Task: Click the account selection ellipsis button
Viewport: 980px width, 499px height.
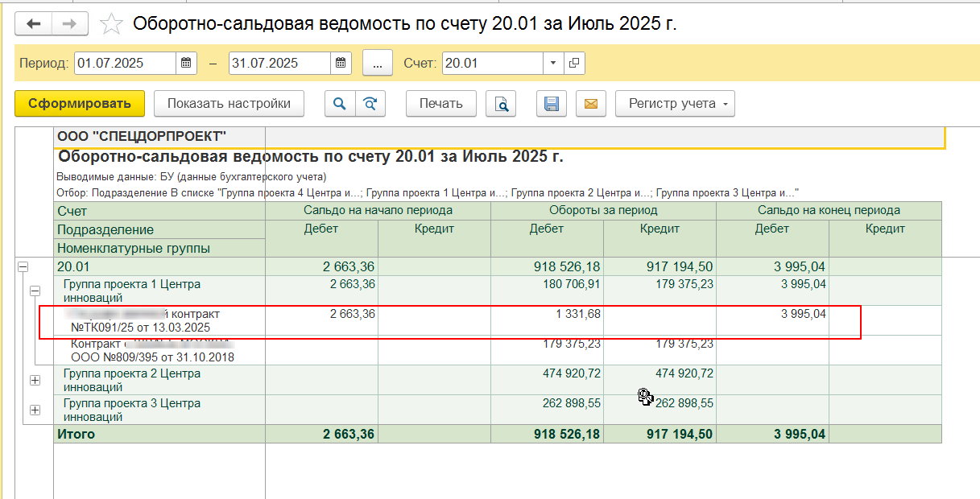Action: (377, 62)
